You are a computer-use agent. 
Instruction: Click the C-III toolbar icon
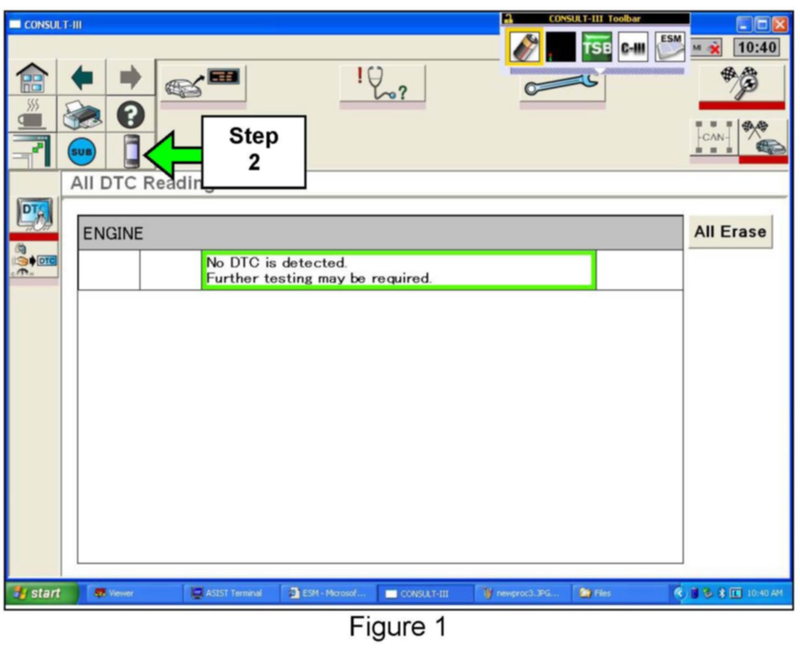tap(633, 48)
